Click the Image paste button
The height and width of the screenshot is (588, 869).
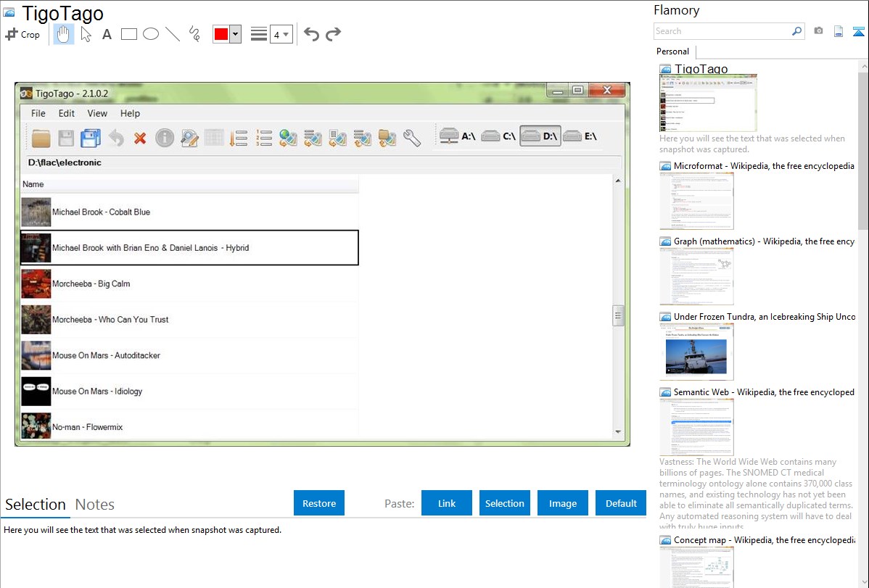[x=563, y=503]
